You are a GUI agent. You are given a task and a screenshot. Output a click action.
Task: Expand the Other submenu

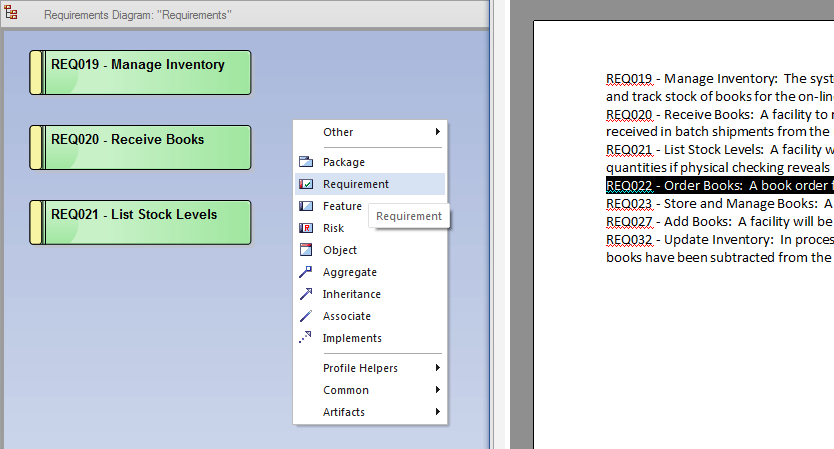[437, 132]
